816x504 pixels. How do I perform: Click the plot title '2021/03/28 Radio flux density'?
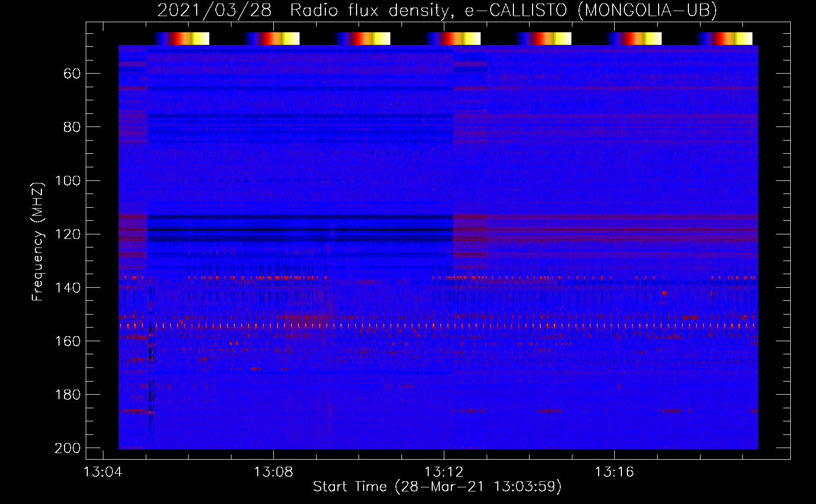coord(437,10)
